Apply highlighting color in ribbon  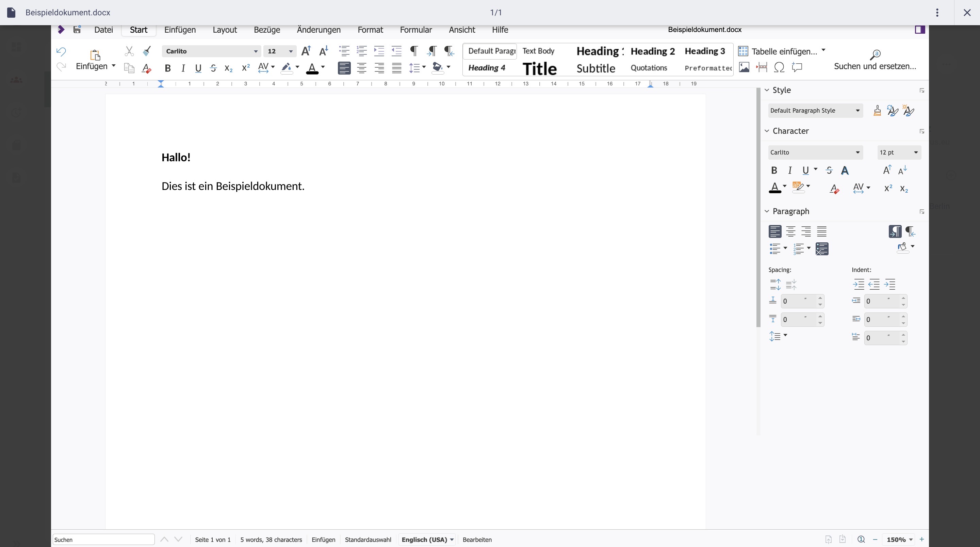tap(287, 68)
